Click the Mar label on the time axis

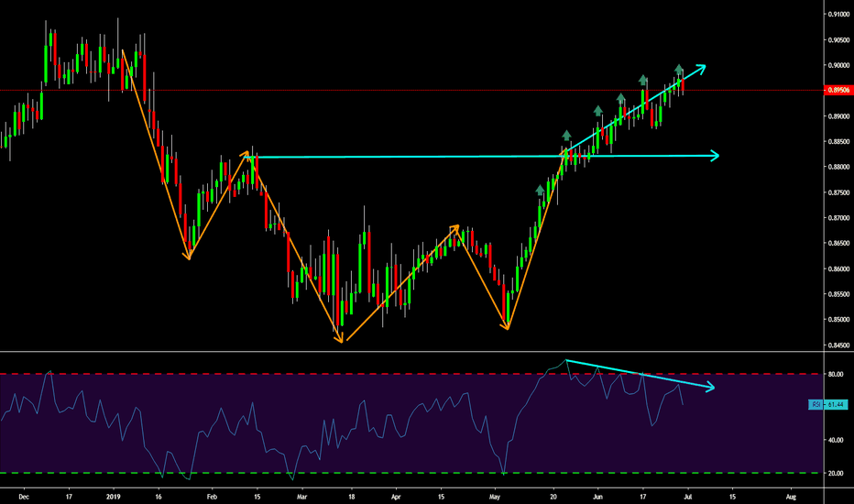click(x=301, y=497)
